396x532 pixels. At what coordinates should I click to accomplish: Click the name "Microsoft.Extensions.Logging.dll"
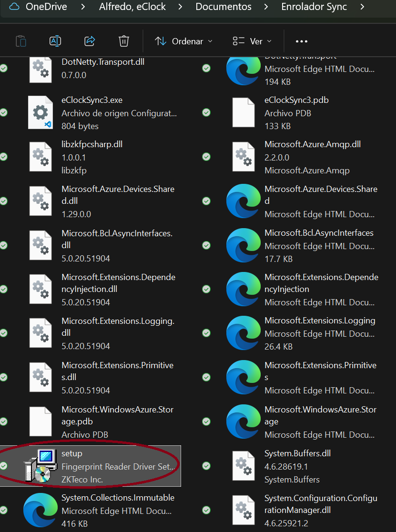[x=118, y=327]
